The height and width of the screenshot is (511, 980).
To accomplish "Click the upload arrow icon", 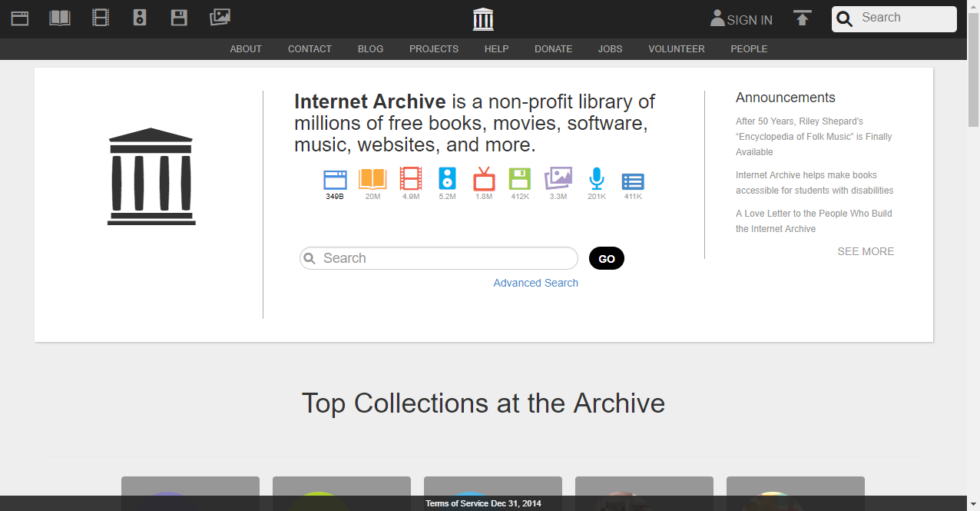I will [803, 18].
